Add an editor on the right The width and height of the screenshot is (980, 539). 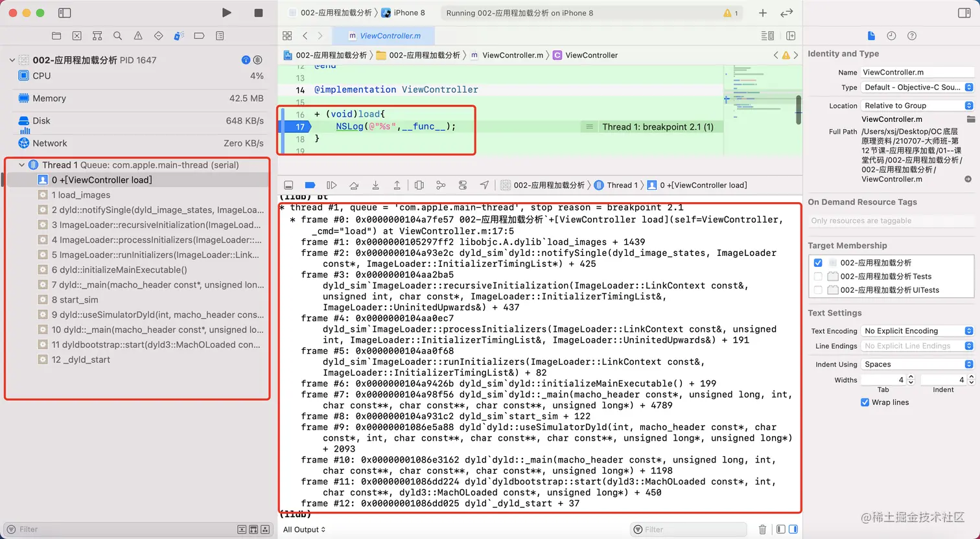(791, 36)
